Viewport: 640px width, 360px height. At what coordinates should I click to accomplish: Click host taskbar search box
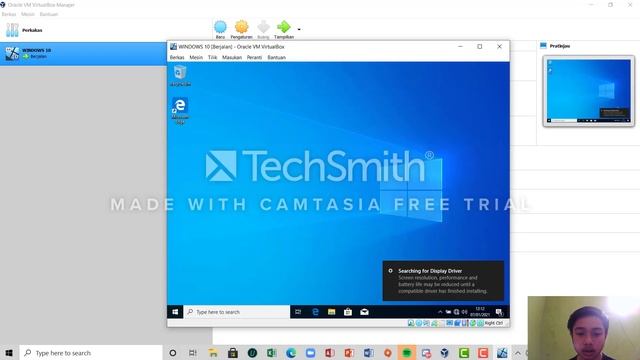(x=91, y=353)
